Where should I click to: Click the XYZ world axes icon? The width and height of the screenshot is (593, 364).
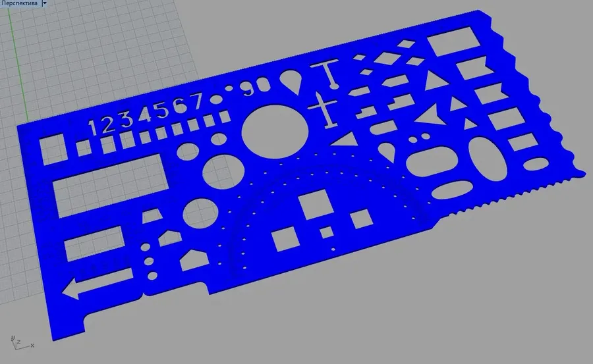pyautogui.click(x=22, y=342)
